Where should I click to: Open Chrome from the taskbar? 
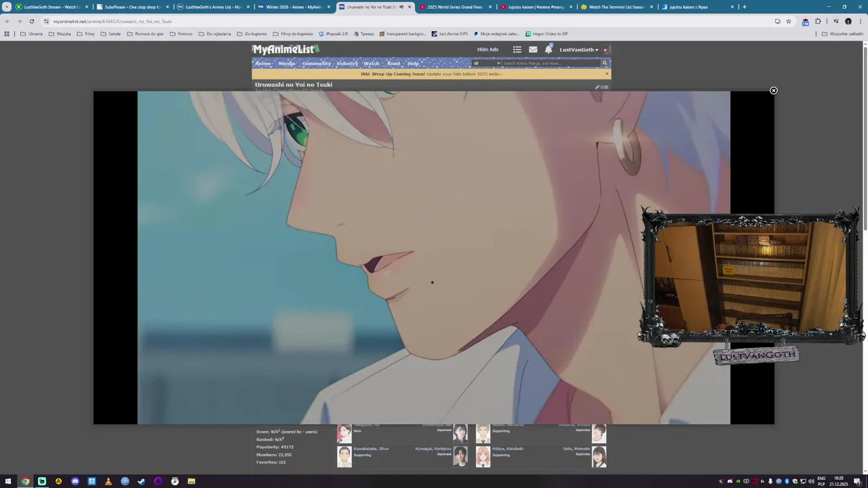pos(25,481)
